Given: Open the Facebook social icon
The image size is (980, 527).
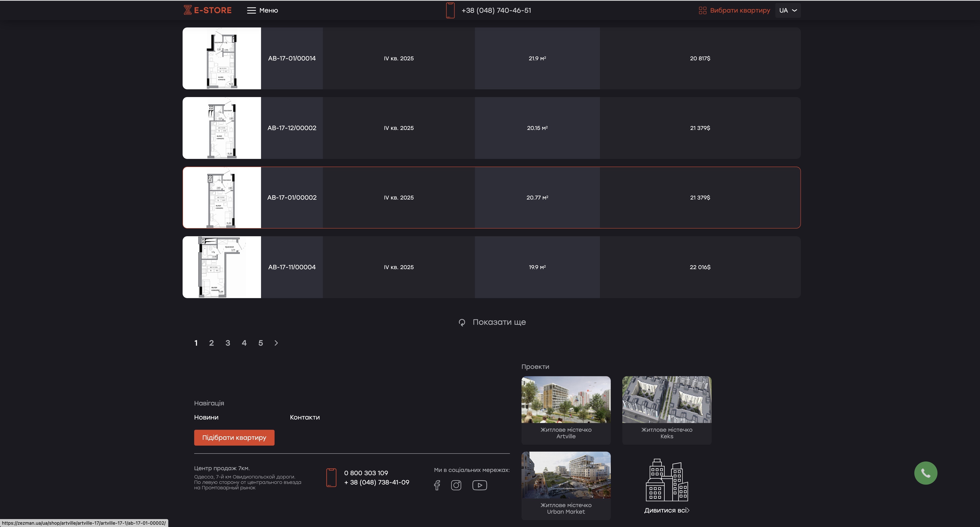Looking at the screenshot, I should coord(437,485).
